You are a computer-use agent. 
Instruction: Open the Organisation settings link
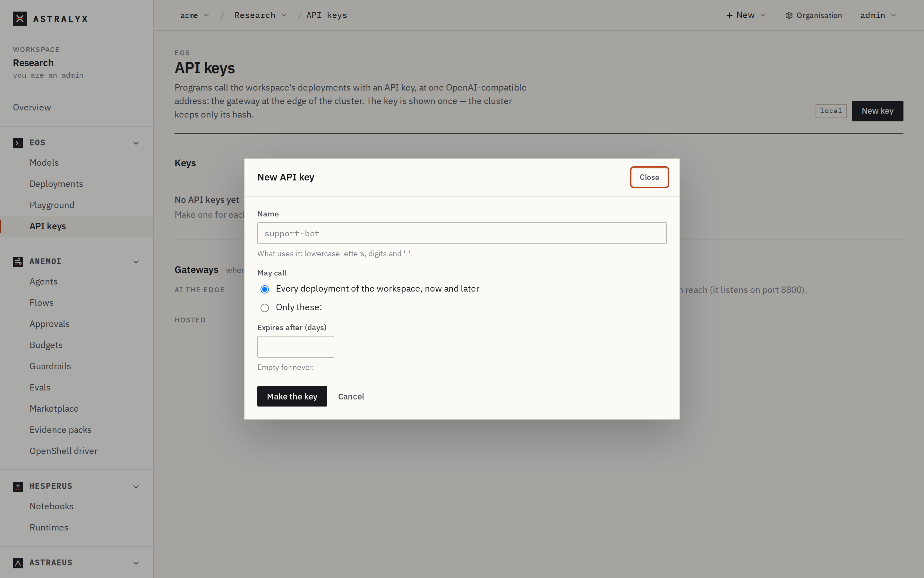coord(814,15)
